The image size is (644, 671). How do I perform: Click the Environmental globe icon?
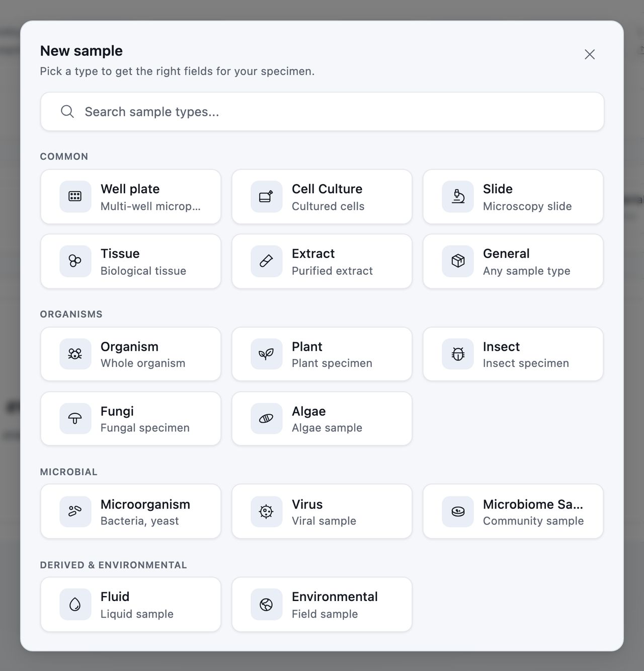[x=266, y=605]
